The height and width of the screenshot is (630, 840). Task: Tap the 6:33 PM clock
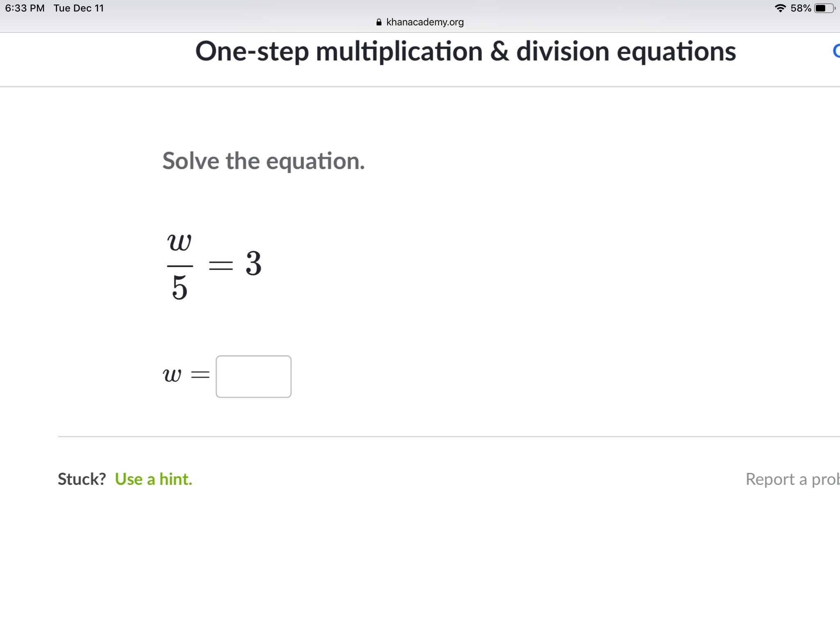pos(25,8)
